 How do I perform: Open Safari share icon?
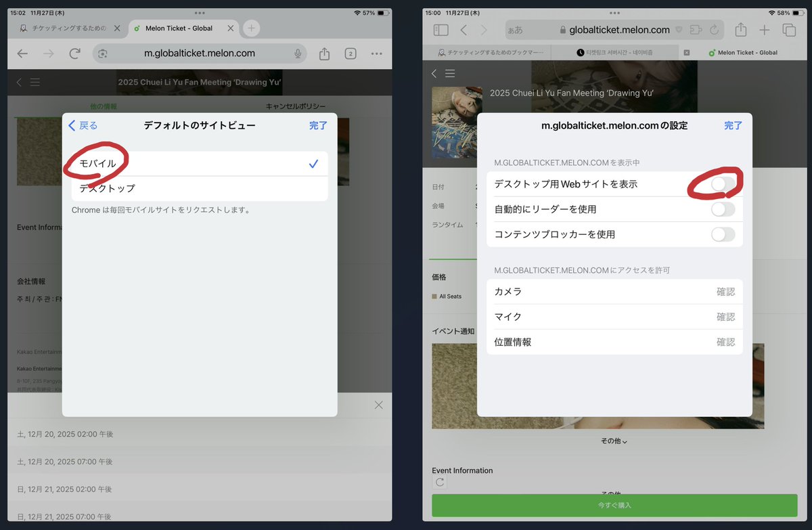point(741,29)
